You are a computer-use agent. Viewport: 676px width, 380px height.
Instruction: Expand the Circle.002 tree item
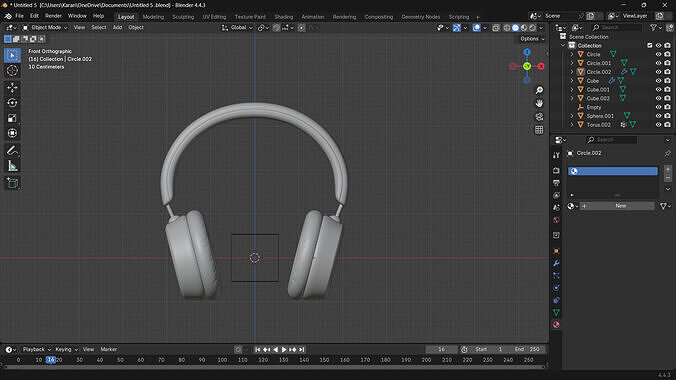click(x=572, y=72)
